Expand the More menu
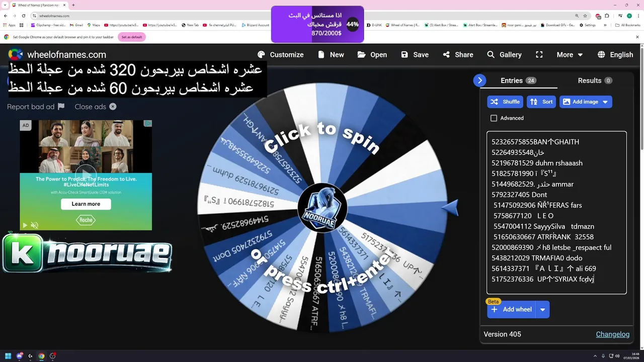The image size is (644, 362). [x=570, y=55]
